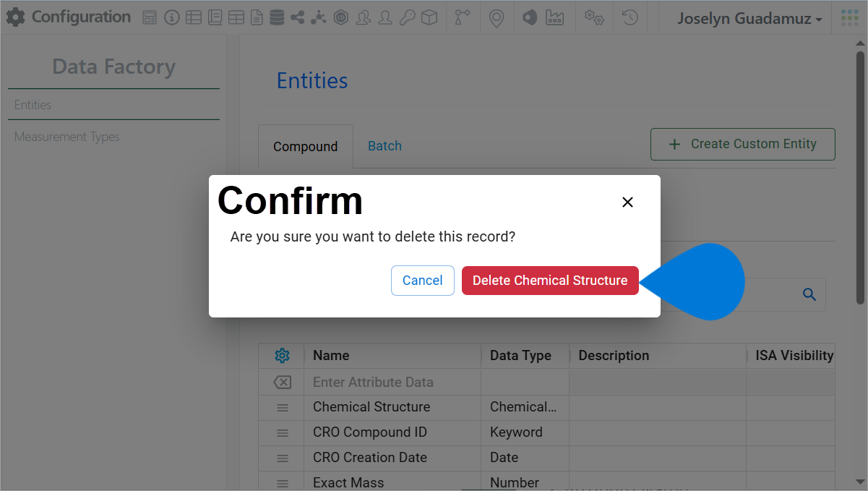The height and width of the screenshot is (491, 868).
Task: Select the cube icon in toolbar
Action: (x=429, y=18)
